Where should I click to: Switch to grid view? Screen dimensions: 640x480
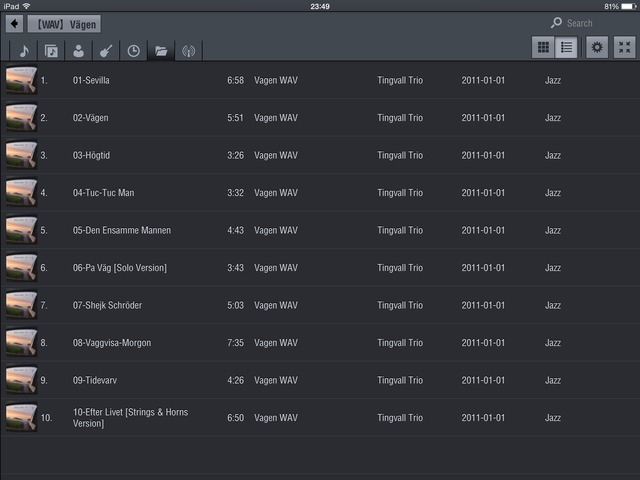[544, 47]
